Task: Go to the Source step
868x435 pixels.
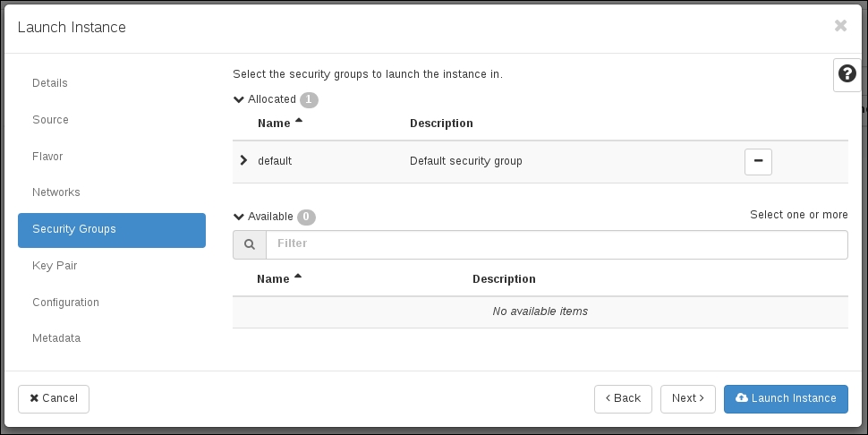Action: (50, 120)
